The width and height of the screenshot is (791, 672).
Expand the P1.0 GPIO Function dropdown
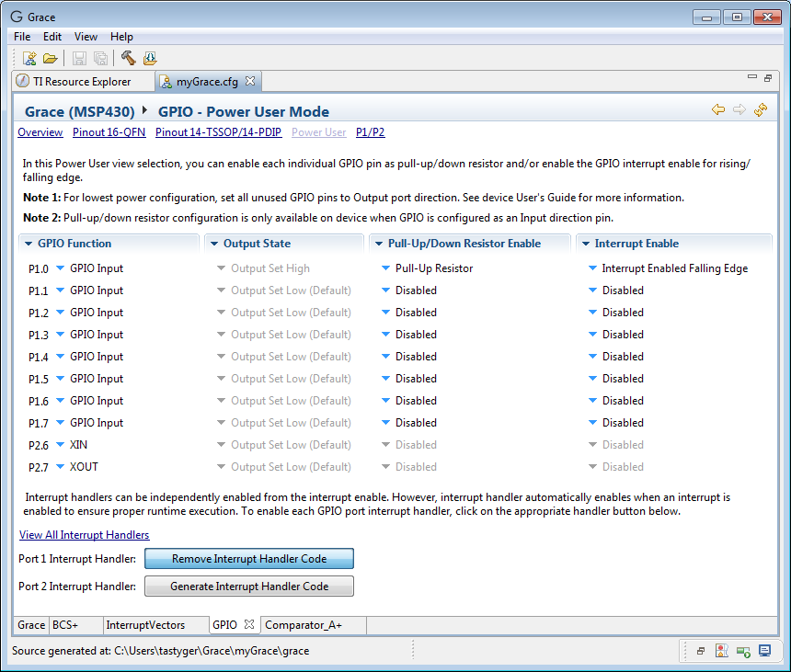coord(61,268)
